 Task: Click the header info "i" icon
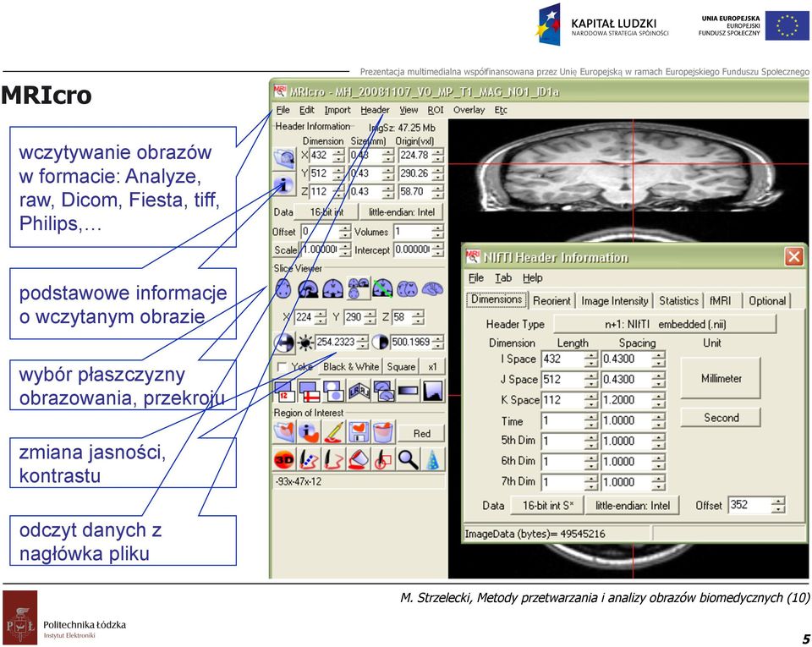[x=284, y=184]
